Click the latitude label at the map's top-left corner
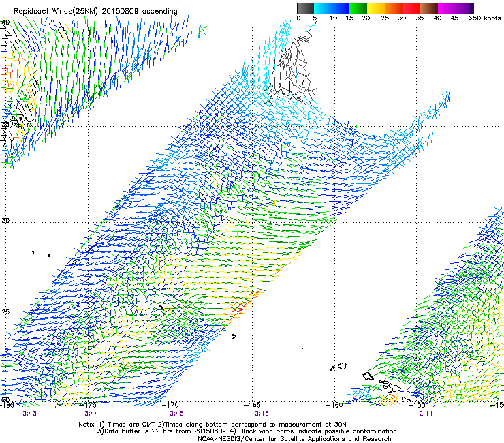This screenshot has height=443, width=504. point(5,22)
